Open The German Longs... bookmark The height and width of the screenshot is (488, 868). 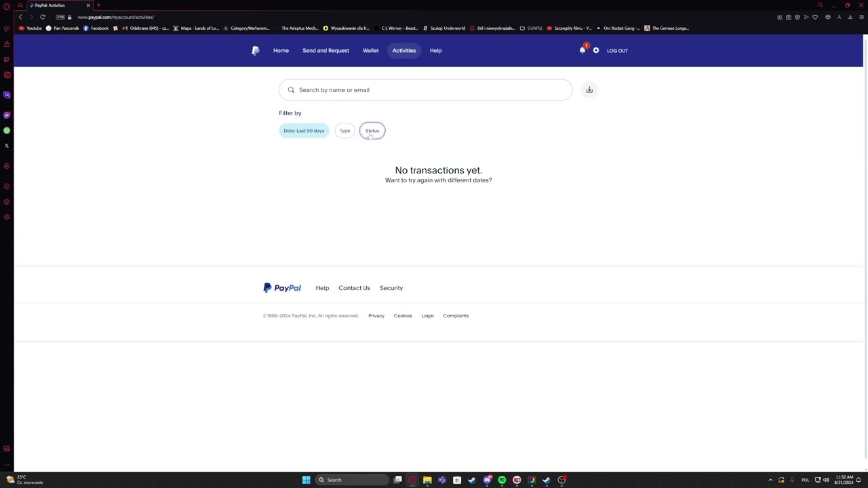pos(667,28)
